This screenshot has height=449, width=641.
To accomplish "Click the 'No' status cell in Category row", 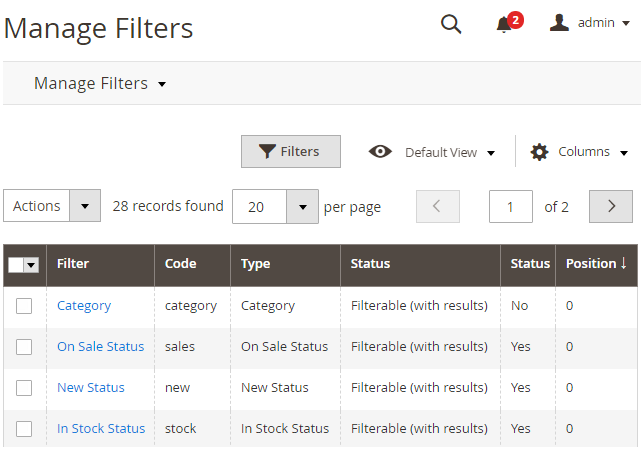I will click(x=520, y=305).
